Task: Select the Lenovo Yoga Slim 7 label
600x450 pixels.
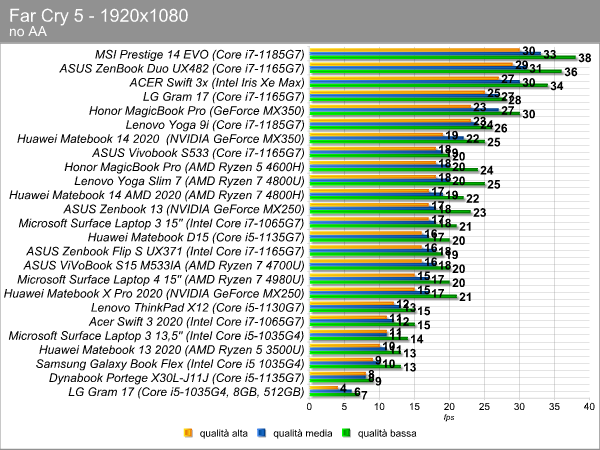Action: [x=189, y=181]
